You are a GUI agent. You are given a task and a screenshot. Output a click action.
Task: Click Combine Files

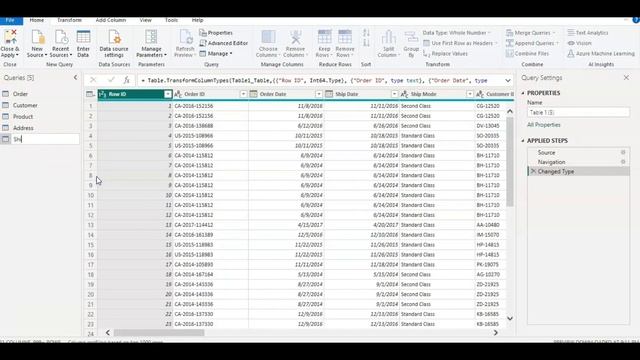(527, 53)
